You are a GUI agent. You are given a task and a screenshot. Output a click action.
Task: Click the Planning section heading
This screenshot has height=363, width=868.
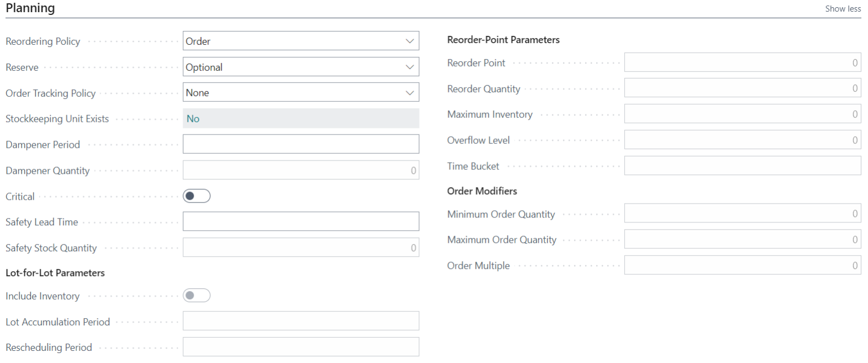point(30,8)
